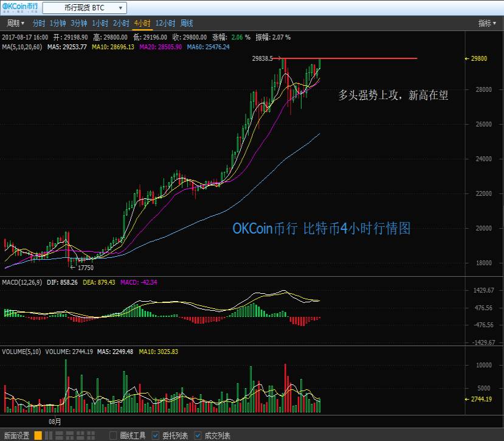Image resolution: width=504 pixels, height=441 pixels.
Task: Uncheck the 委托列表 checkbox
Action: [156, 436]
